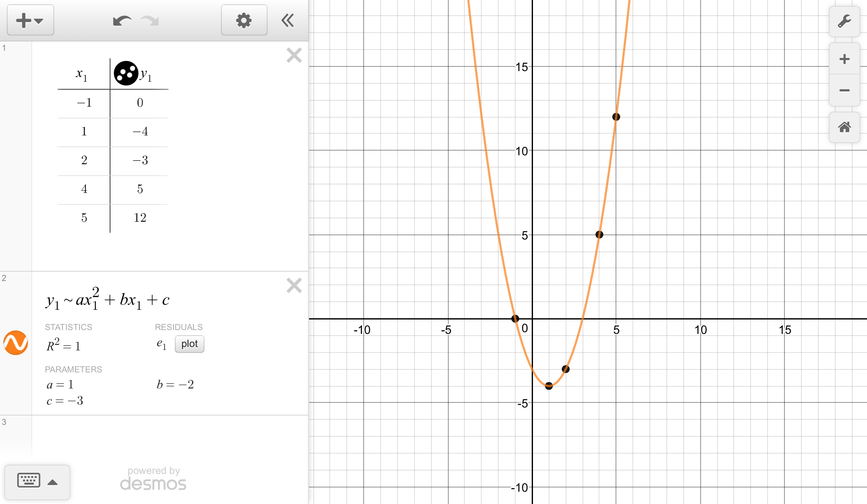Click the Undo arrow
Image resolution: width=867 pixels, height=504 pixels.
pos(122,20)
